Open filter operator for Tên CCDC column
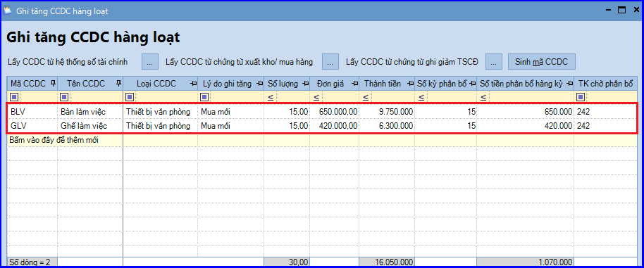644x268 pixels. pos(65,97)
